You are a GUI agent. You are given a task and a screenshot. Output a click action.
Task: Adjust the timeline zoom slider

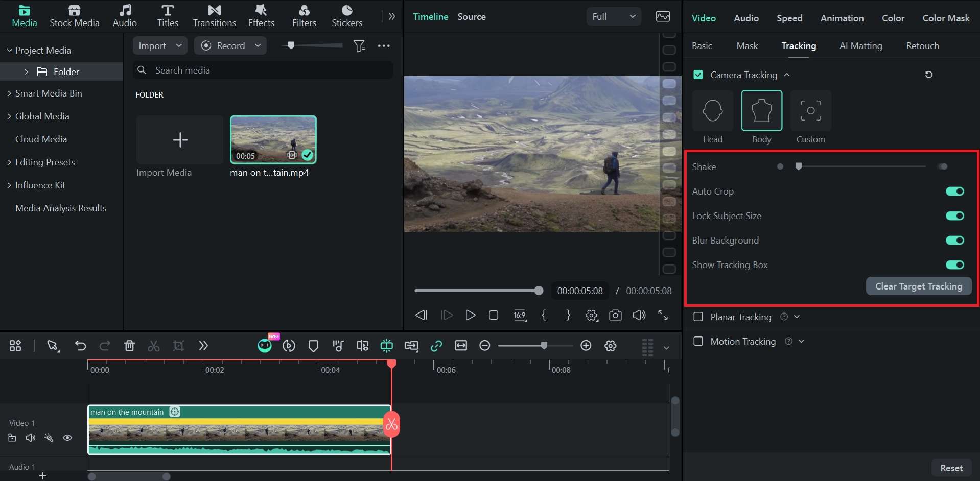[x=535, y=346]
